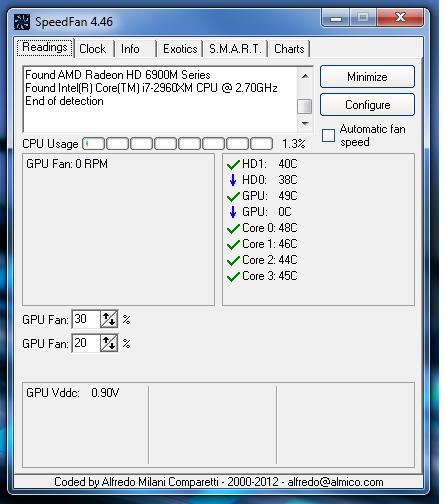Click the GPU Fan: 0 RPM reading
445x504 pixels.
click(x=67, y=164)
